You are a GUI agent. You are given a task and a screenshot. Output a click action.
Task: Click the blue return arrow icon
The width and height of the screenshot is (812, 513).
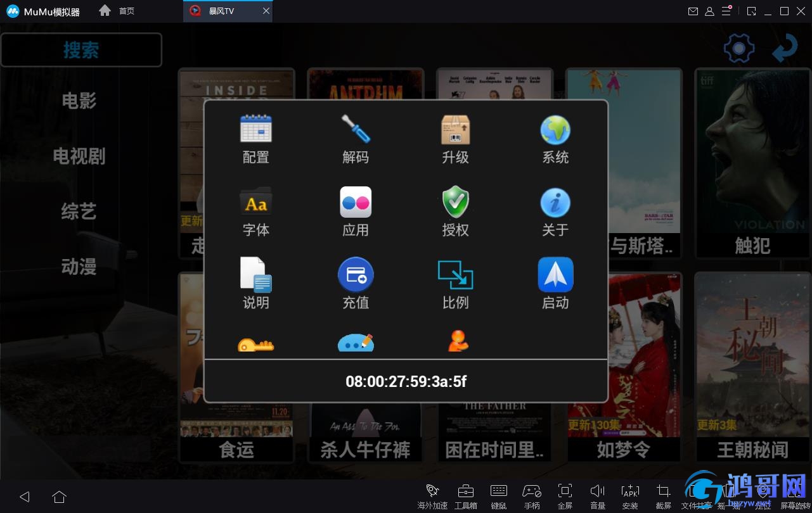(785, 48)
